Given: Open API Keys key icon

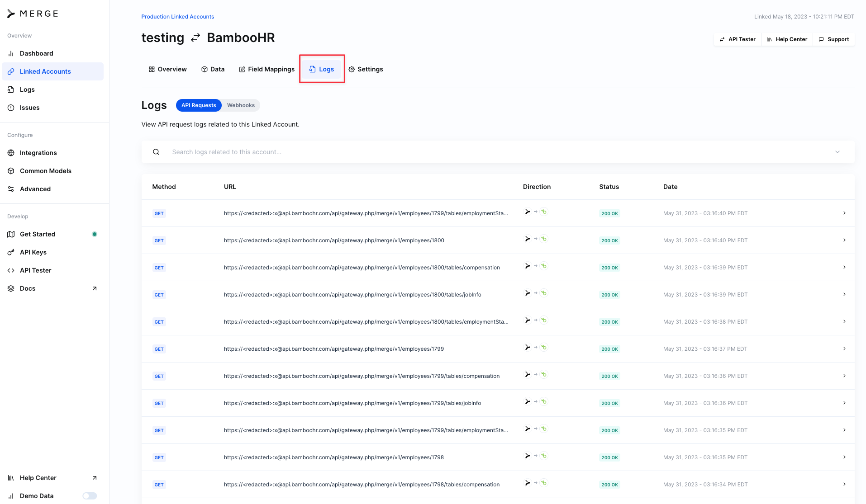Looking at the screenshot, I should pyautogui.click(x=11, y=252).
